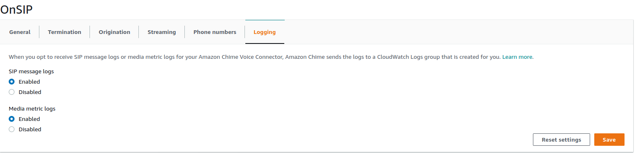
Task: Open the Termination tab
Action: click(x=65, y=32)
